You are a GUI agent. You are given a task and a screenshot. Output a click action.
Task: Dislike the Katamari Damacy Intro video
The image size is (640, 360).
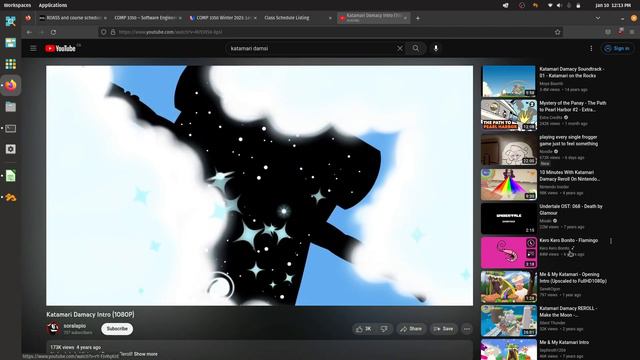(384, 329)
